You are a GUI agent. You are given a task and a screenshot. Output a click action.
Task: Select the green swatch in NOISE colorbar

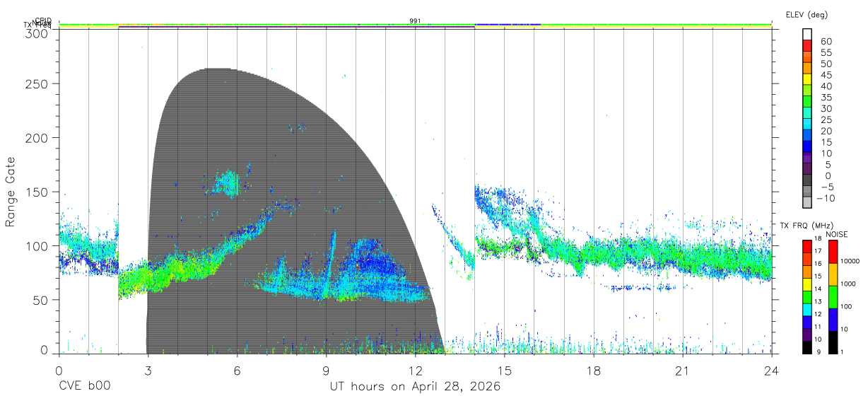click(833, 297)
